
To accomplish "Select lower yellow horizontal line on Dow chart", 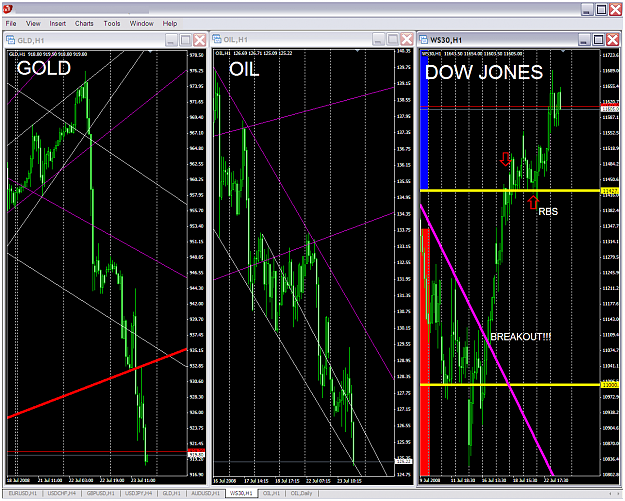I will [510, 385].
